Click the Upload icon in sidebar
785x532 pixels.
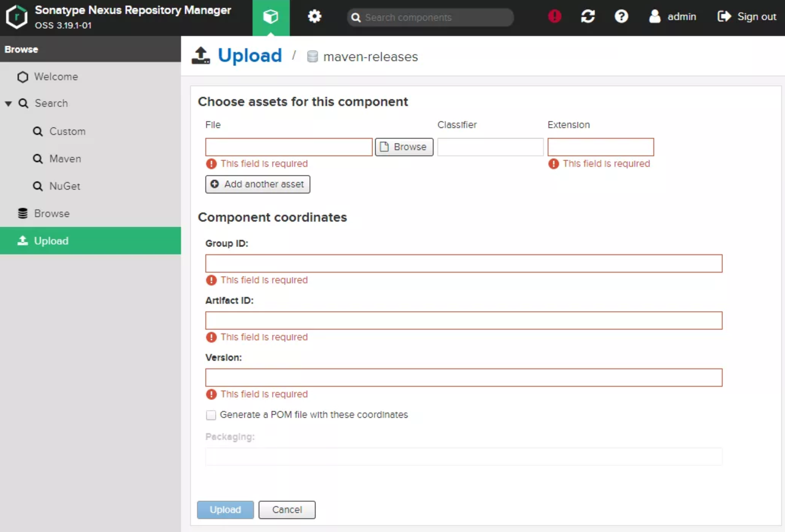23,240
